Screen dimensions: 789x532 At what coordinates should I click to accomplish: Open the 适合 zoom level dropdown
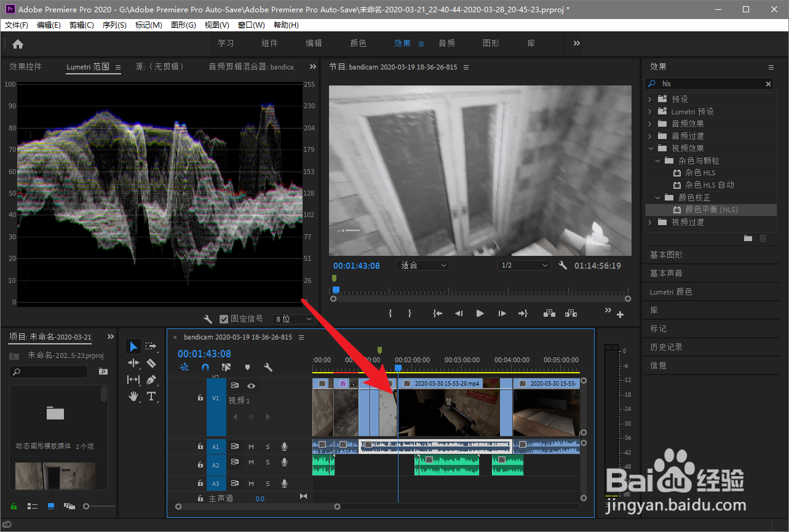click(424, 266)
